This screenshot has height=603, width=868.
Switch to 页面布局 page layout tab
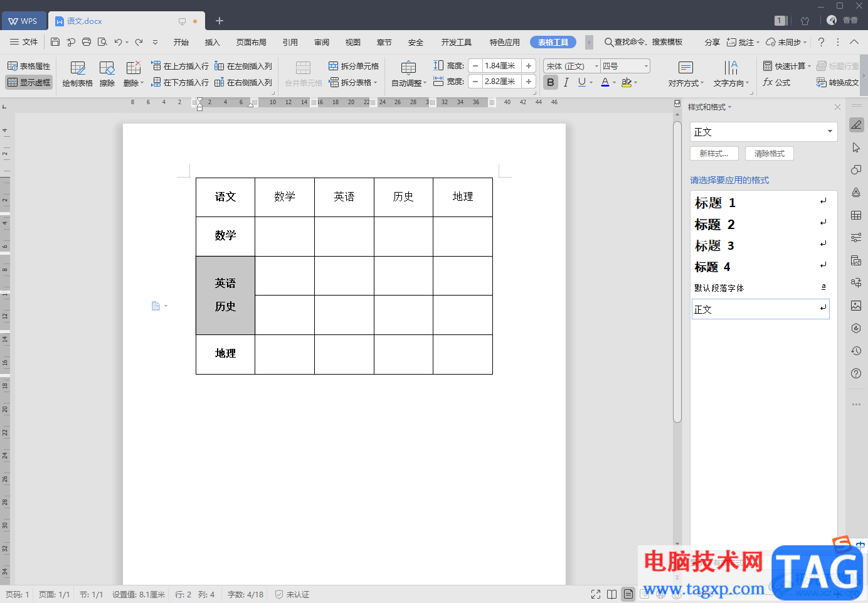point(251,42)
